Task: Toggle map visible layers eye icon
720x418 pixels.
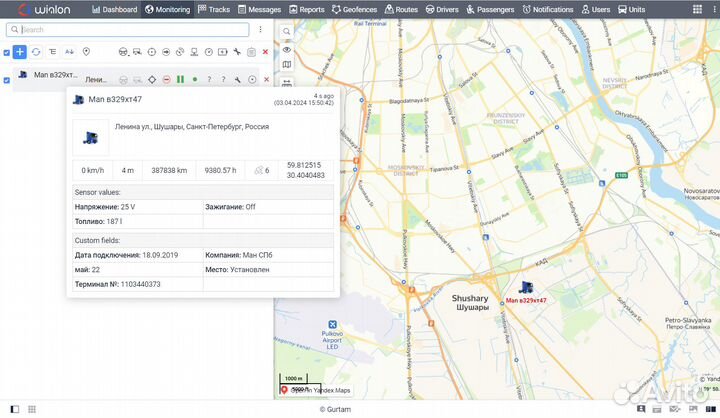Action: point(287,49)
